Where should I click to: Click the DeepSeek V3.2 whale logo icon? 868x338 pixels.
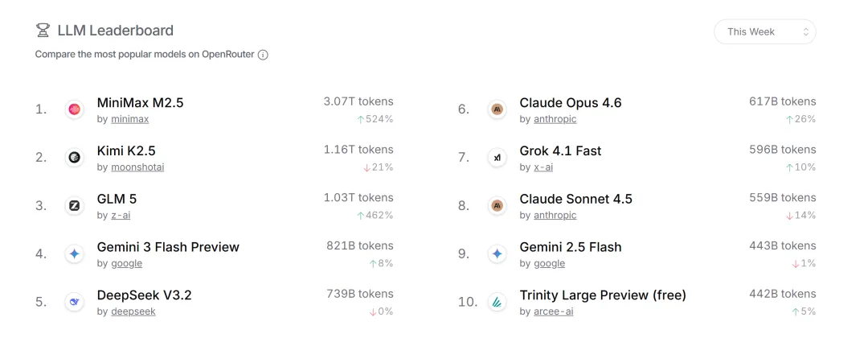[x=75, y=303]
